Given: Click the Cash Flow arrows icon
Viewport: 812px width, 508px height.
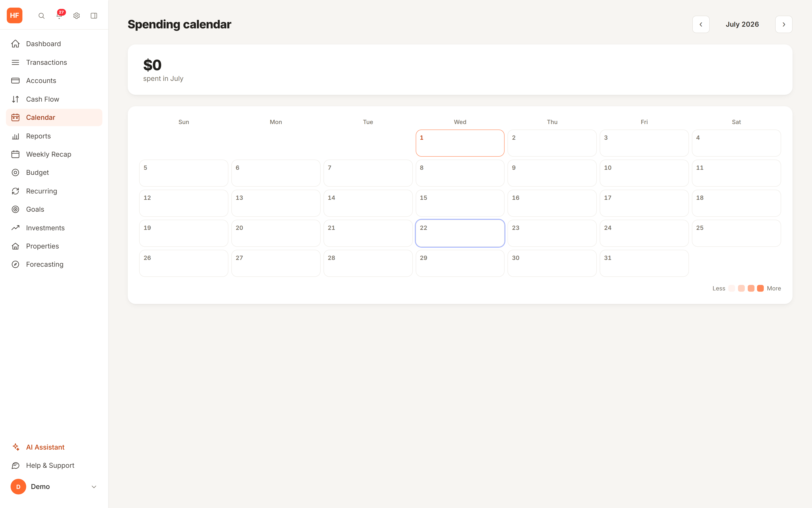Looking at the screenshot, I should tap(15, 99).
